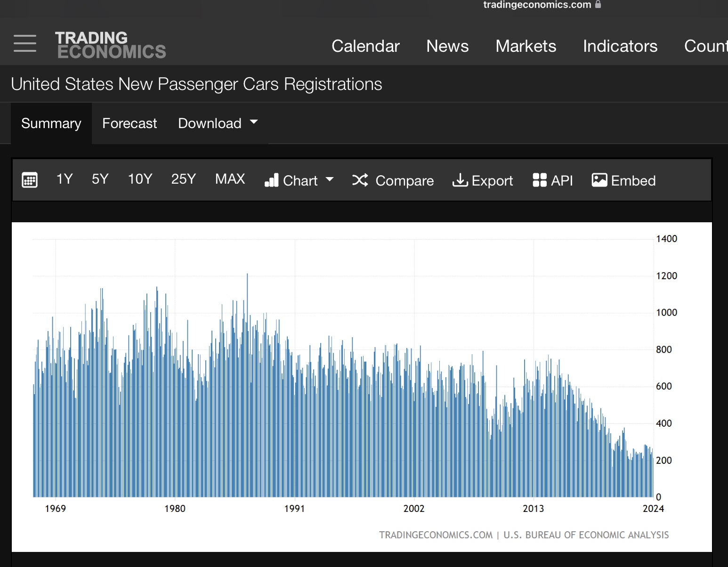
Task: Click the padlock icon in address bar
Action: pyautogui.click(x=598, y=4)
